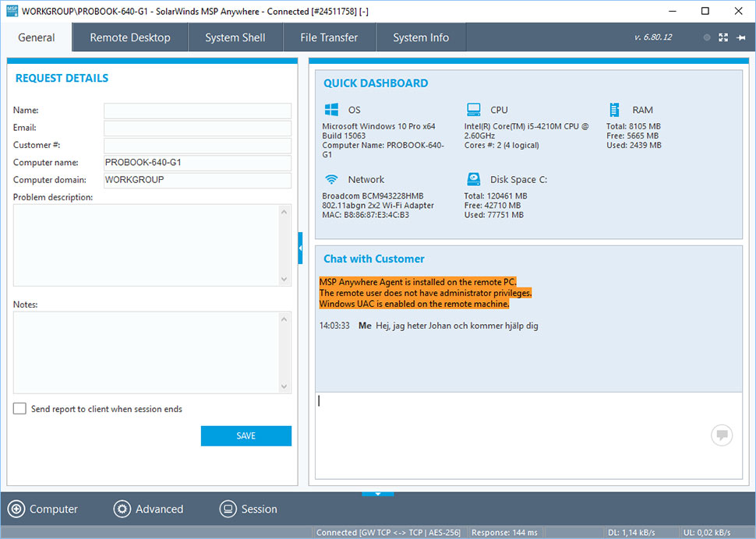Switch to the General tab
This screenshot has height=539, width=756.
tap(36, 37)
